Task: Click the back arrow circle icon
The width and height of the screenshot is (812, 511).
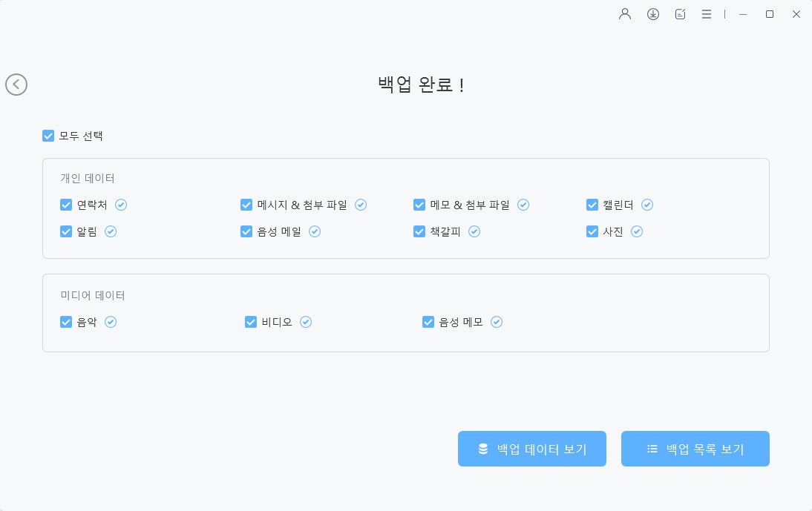Action: coord(16,85)
